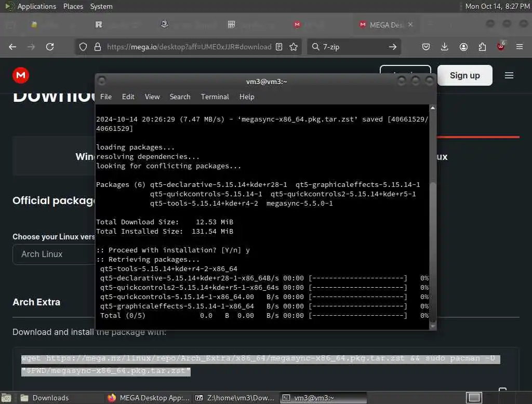
Task: Open the Places menu
Action: coord(73,6)
